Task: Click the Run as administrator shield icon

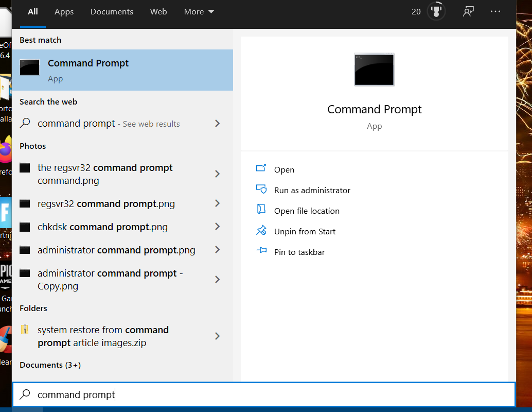Action: click(x=261, y=189)
